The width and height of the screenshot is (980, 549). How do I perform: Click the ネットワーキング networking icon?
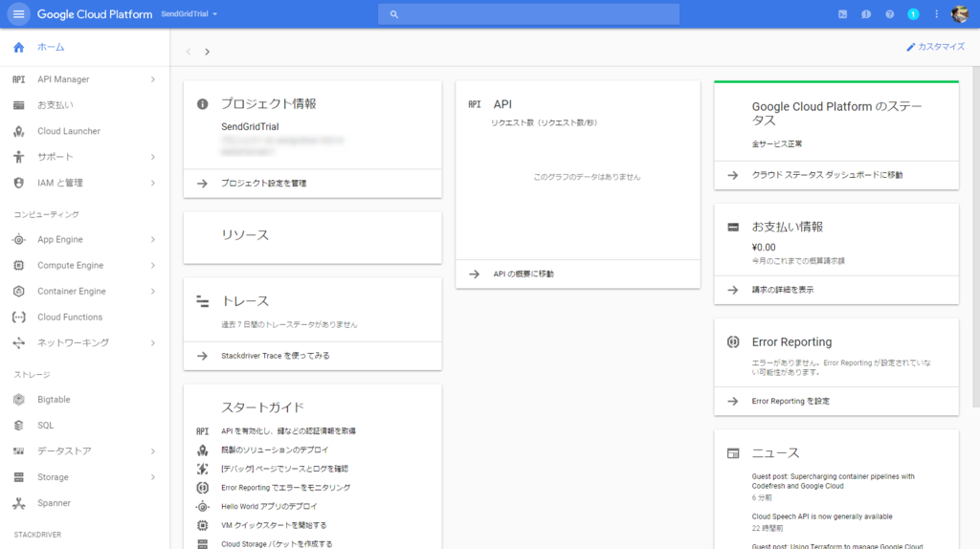pos(19,343)
